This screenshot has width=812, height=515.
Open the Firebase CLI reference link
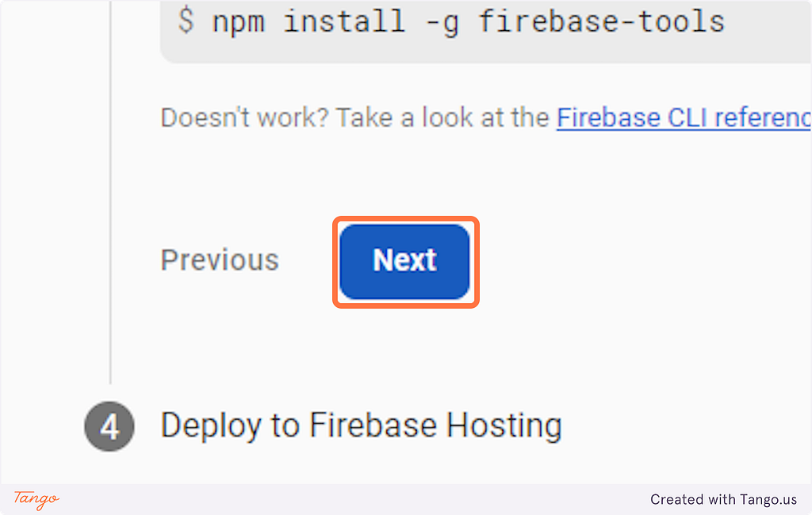click(x=684, y=118)
